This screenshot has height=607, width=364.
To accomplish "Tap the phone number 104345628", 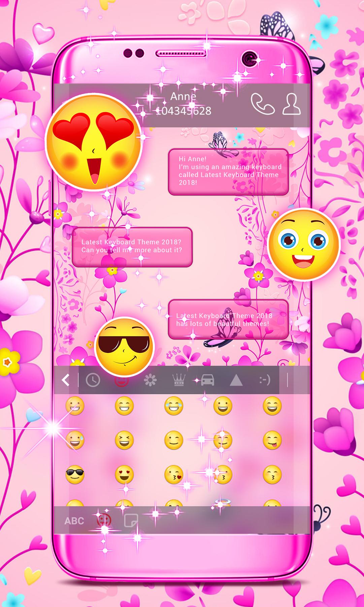I will point(184,111).
